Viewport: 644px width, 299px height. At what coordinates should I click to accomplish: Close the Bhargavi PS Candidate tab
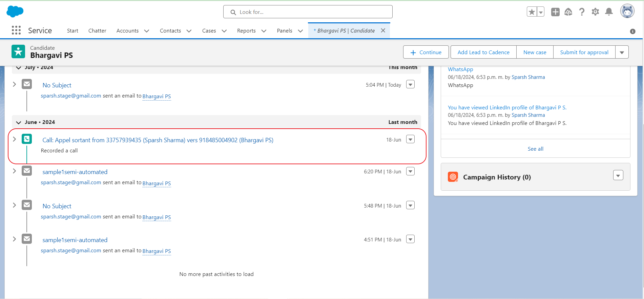[383, 30]
